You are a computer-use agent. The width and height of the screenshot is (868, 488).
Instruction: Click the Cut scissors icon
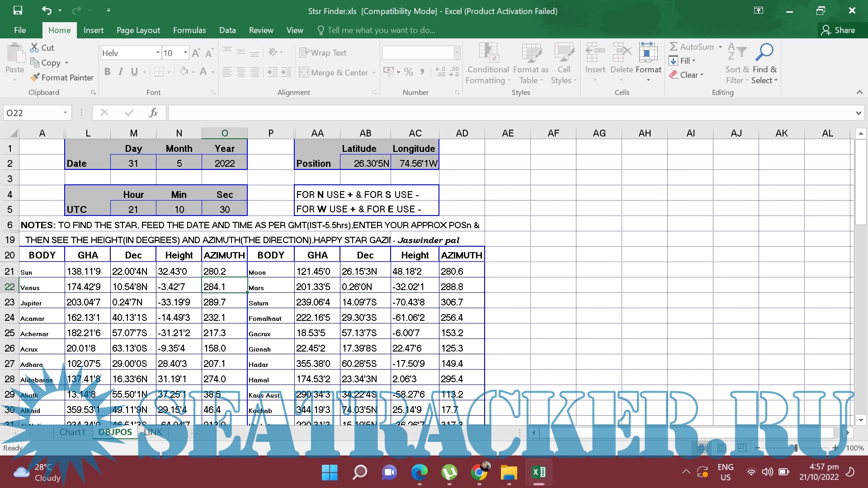(34, 47)
